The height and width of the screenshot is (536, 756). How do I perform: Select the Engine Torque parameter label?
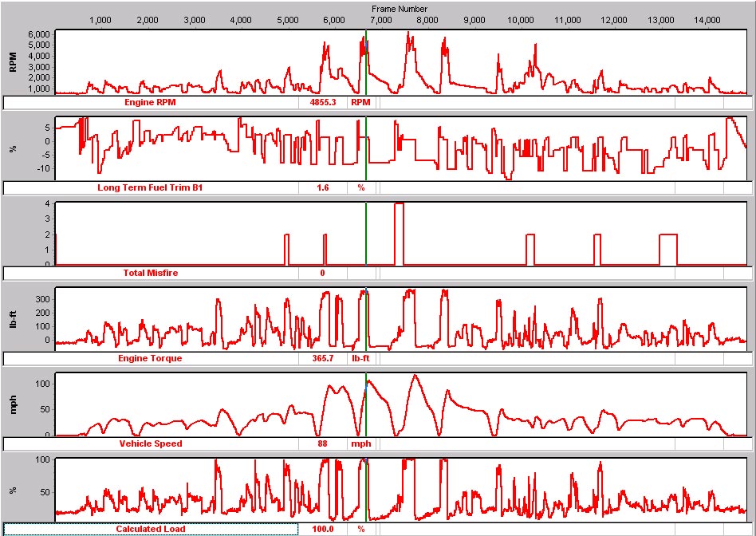click(x=152, y=358)
